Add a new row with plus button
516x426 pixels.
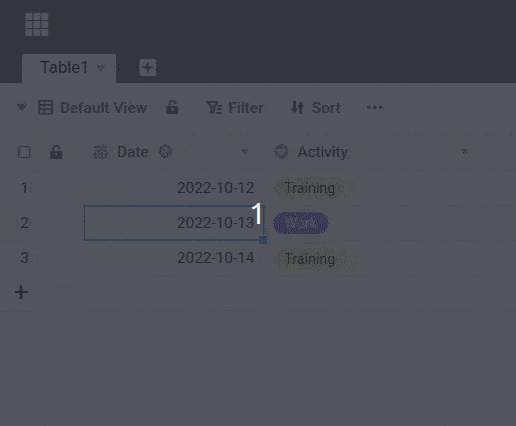pyautogui.click(x=21, y=292)
